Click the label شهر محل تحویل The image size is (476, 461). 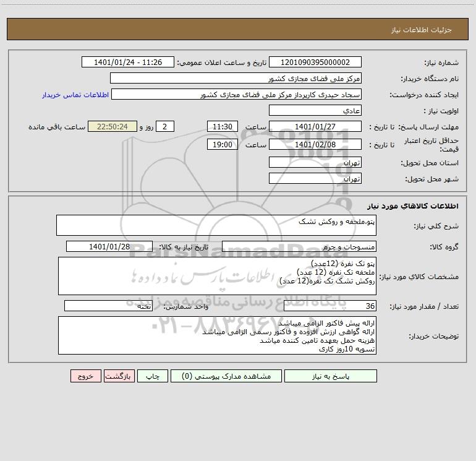click(x=431, y=179)
